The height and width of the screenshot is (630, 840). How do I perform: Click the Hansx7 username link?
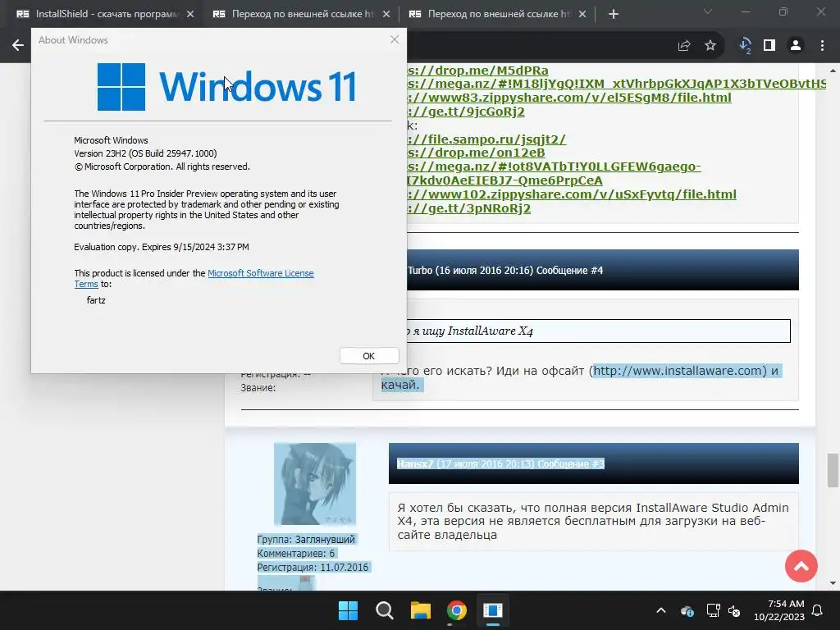[414, 464]
